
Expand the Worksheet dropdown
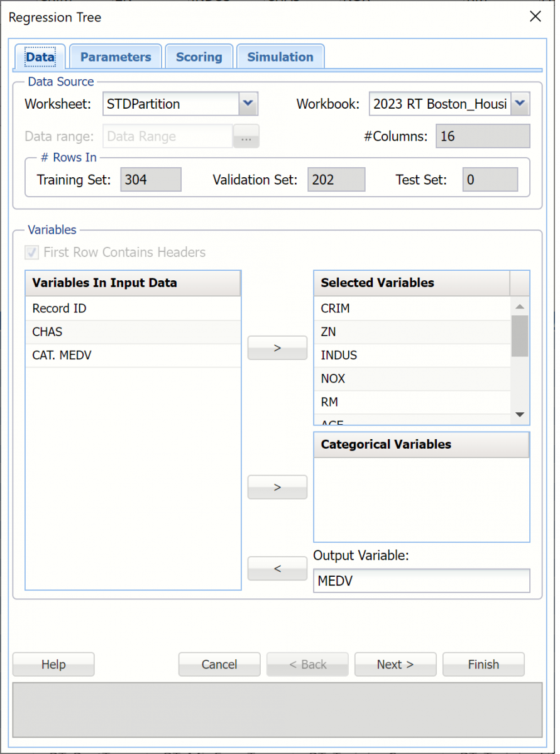pos(248,104)
